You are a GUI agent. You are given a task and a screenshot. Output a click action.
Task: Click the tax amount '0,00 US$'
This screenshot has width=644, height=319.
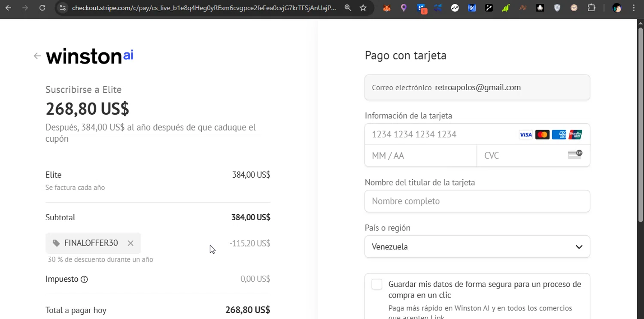255,279
